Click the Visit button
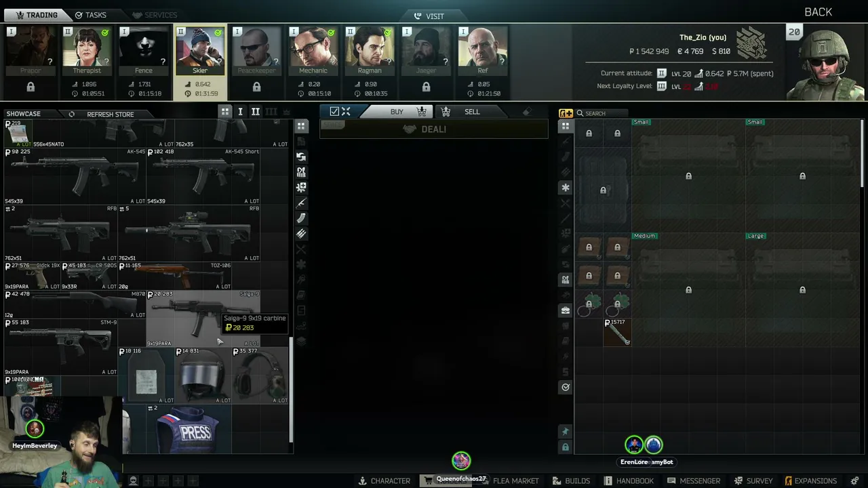Image resolution: width=868 pixels, height=488 pixels. click(429, 16)
